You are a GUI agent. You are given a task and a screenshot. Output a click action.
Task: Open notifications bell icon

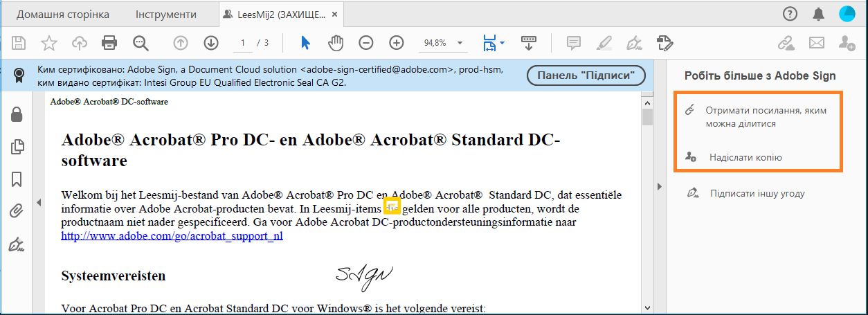(x=819, y=14)
